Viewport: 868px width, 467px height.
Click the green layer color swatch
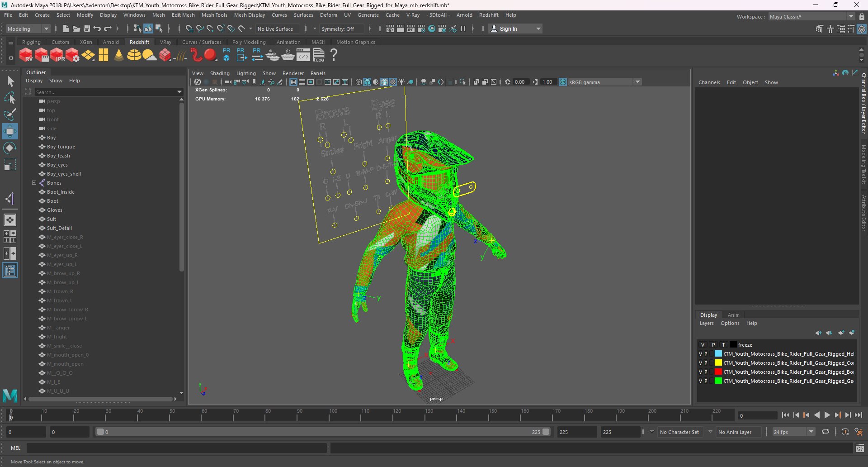[718, 381]
